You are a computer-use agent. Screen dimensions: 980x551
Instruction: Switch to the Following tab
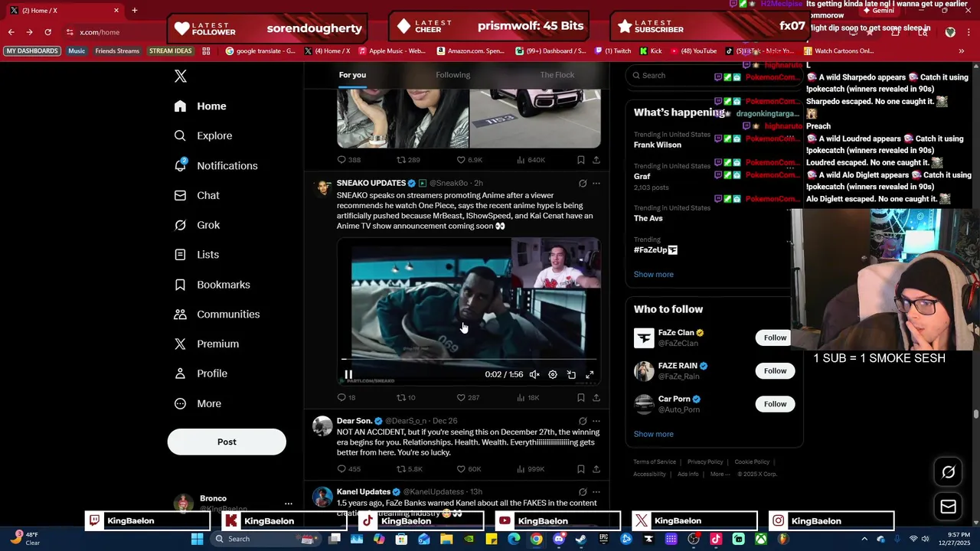pyautogui.click(x=453, y=75)
